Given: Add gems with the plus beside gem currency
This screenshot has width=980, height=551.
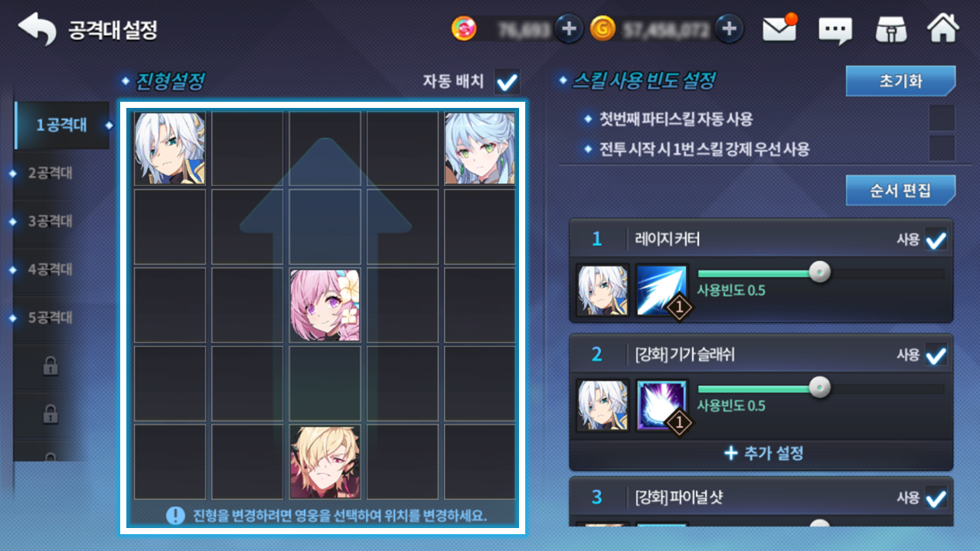Looking at the screenshot, I should (569, 29).
